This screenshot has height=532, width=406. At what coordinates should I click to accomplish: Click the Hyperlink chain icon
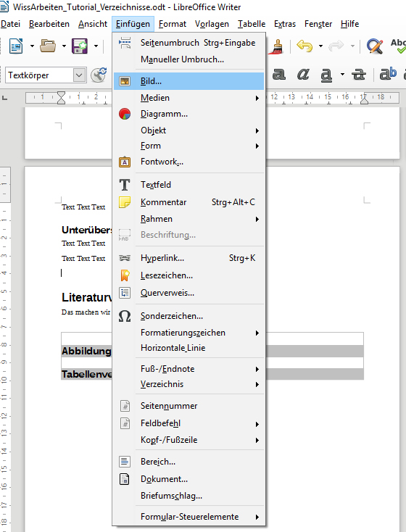tap(125, 258)
